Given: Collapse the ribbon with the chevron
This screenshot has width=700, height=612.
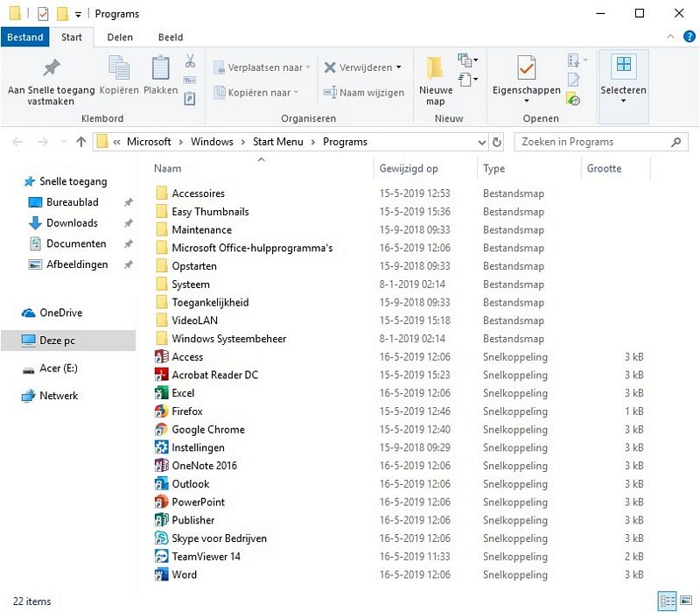Looking at the screenshot, I should point(670,37).
